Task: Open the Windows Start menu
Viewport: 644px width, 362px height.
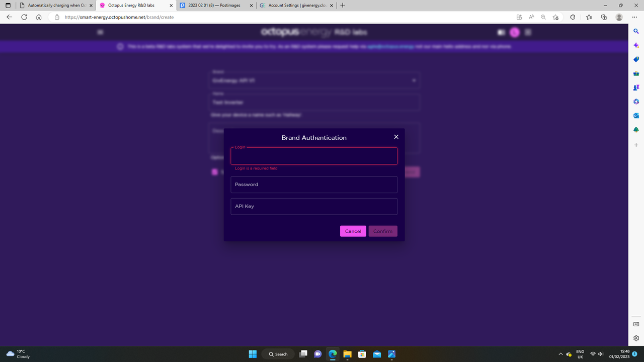Action: pyautogui.click(x=253, y=354)
